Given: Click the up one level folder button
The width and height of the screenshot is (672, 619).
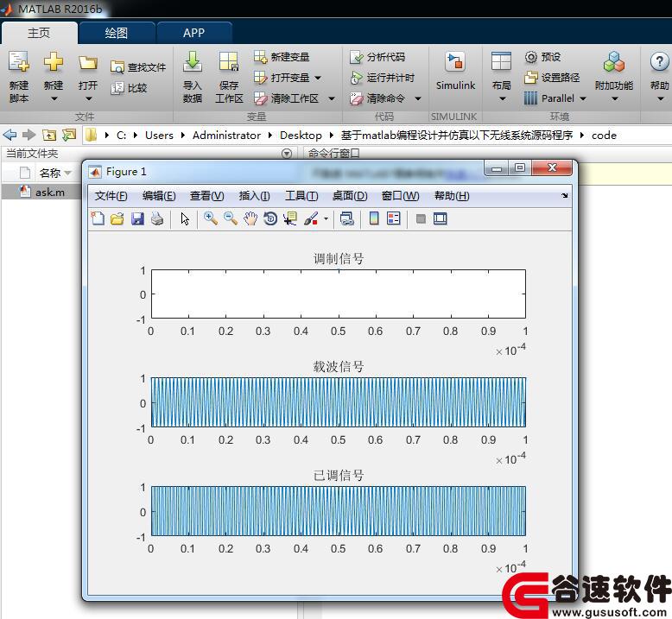Looking at the screenshot, I should [49, 135].
